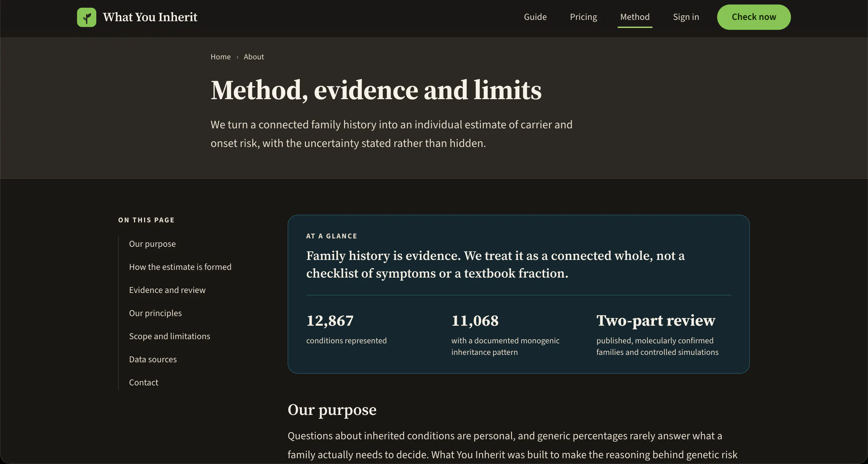Screen dimensions: 868x464
Task: Open the What You Inherit home title
Action: tap(150, 17)
